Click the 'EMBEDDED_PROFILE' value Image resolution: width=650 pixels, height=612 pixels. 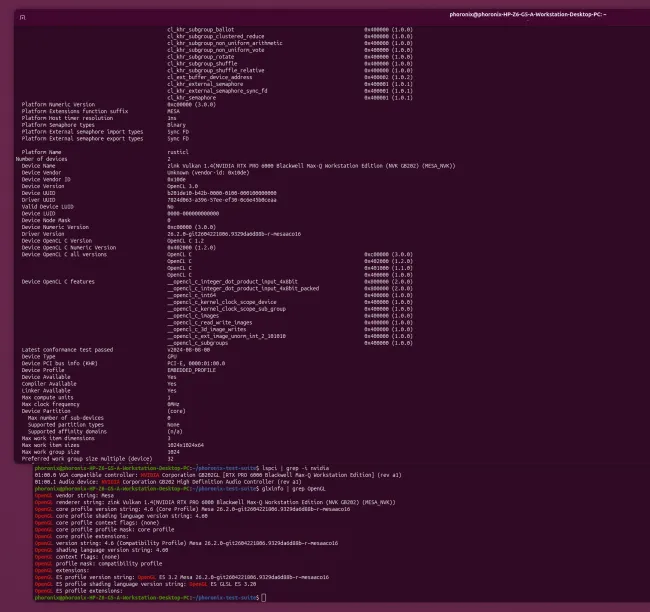pyautogui.click(x=192, y=370)
